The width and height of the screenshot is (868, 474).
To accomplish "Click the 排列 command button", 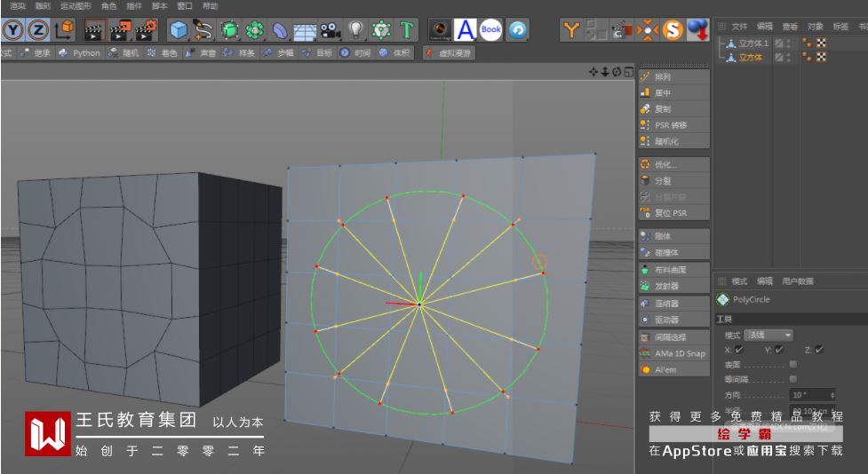I will [x=673, y=77].
